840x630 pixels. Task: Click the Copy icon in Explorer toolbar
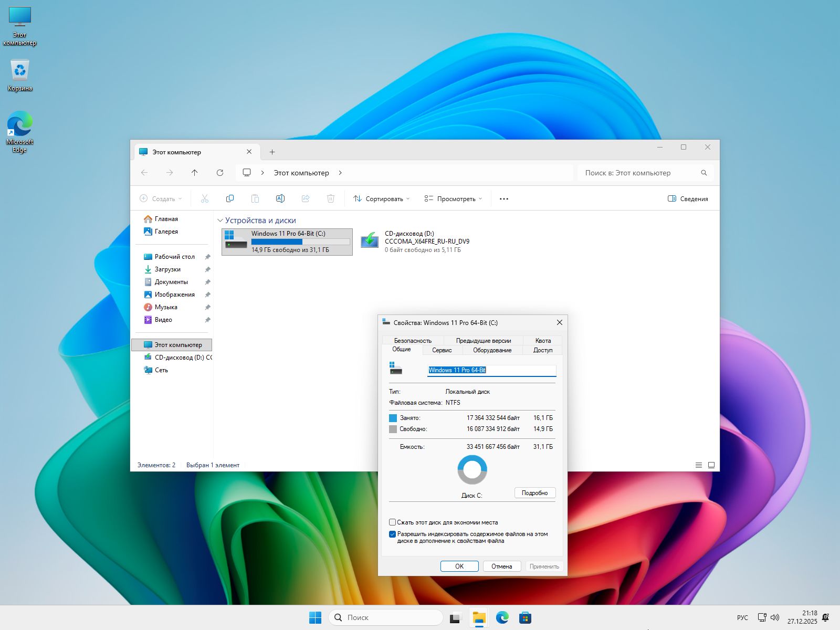[229, 198]
